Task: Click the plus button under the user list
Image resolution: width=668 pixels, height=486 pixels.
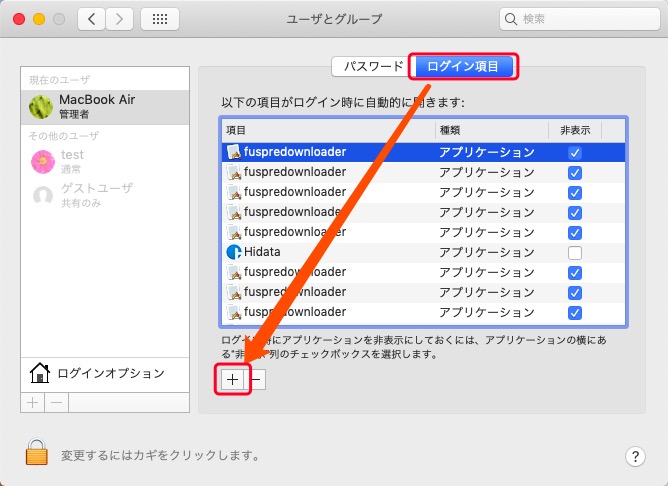Action: (33, 402)
